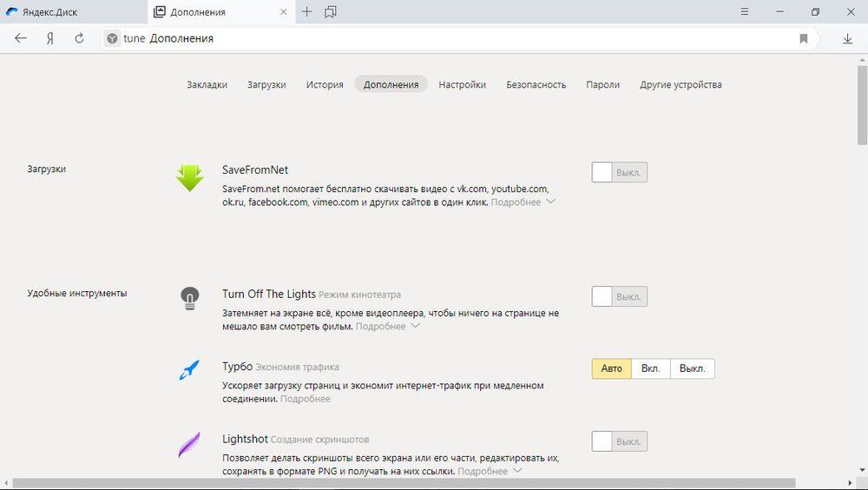Open the browser hamburger menu
The width and height of the screenshot is (868, 490).
[745, 11]
